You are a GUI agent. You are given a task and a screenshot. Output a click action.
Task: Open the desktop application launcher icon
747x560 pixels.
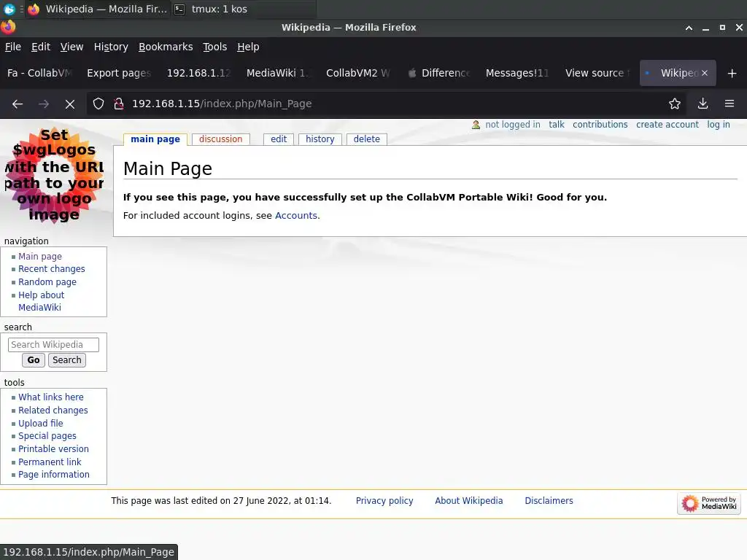click(9, 9)
